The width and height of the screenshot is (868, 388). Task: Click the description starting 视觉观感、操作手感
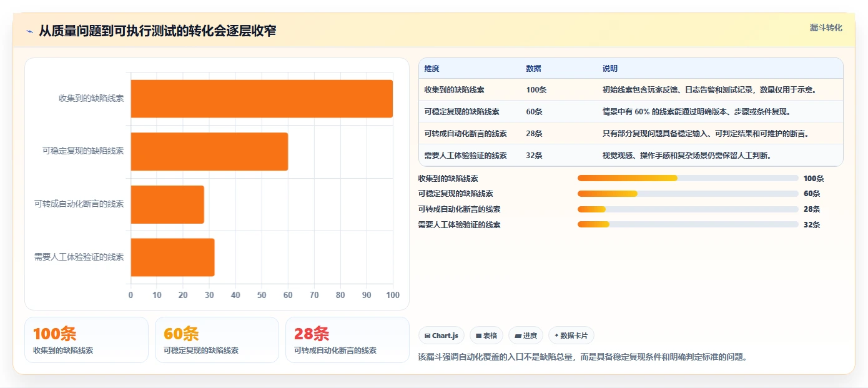[x=687, y=156]
